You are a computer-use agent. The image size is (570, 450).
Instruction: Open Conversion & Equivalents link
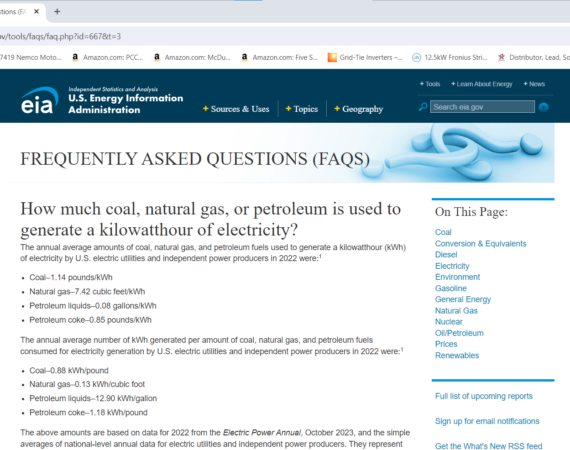pyautogui.click(x=481, y=244)
